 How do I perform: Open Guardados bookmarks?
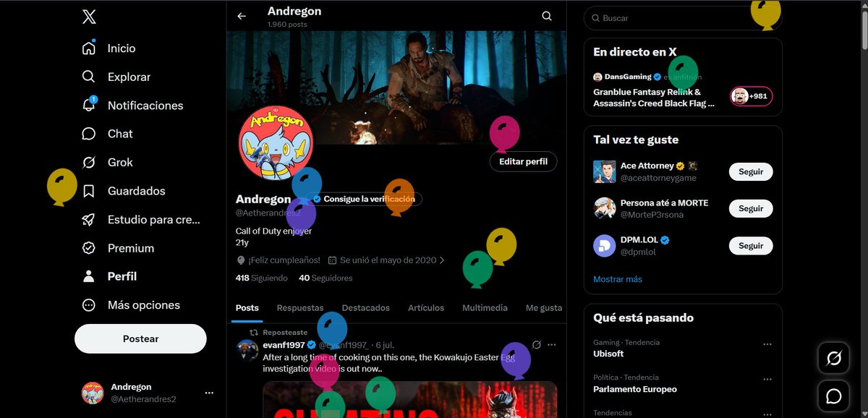pos(124,191)
